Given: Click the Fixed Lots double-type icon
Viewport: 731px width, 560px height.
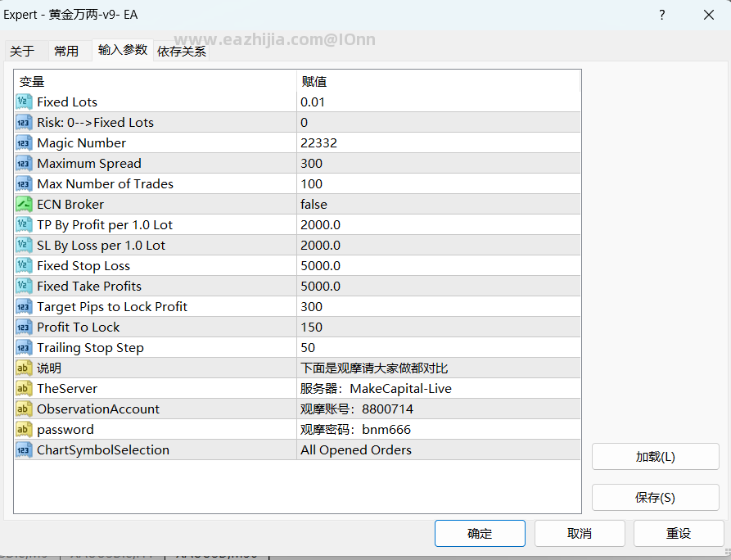Looking at the screenshot, I should pos(24,102).
